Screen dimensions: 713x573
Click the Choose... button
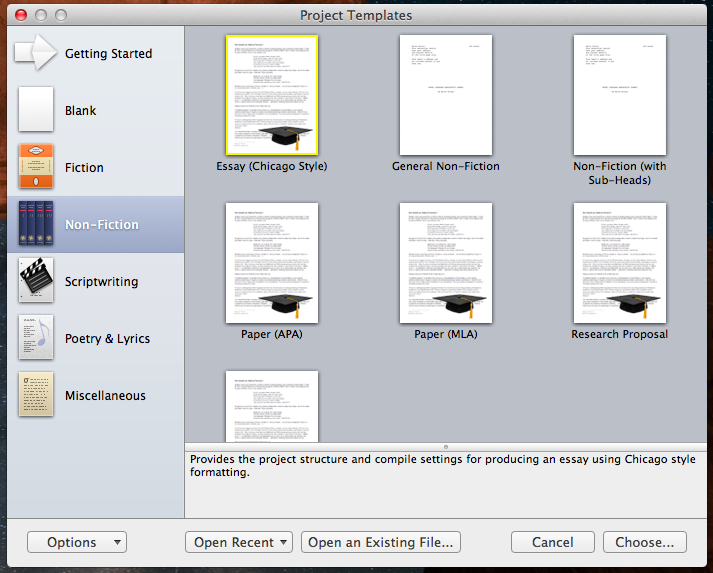click(x=644, y=542)
